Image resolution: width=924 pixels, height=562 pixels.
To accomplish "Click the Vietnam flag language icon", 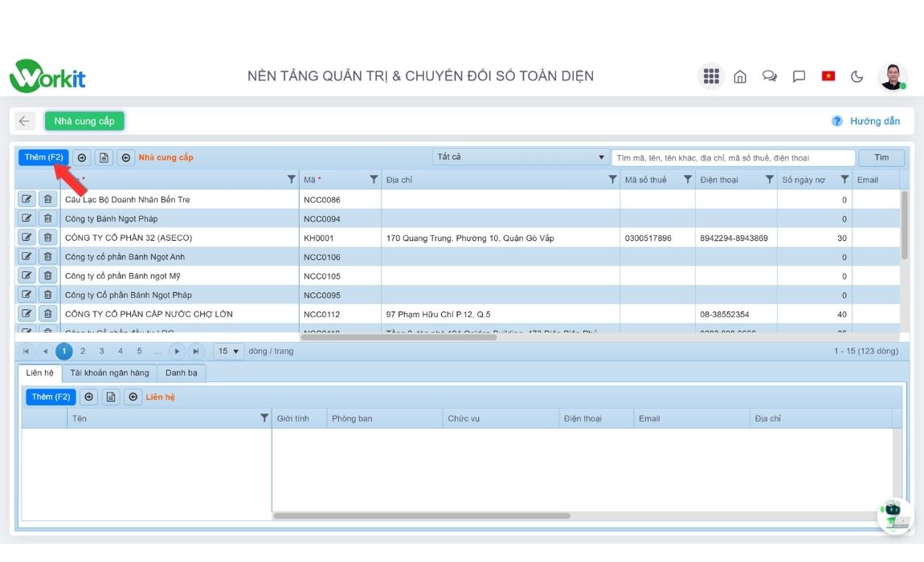I will click(828, 76).
